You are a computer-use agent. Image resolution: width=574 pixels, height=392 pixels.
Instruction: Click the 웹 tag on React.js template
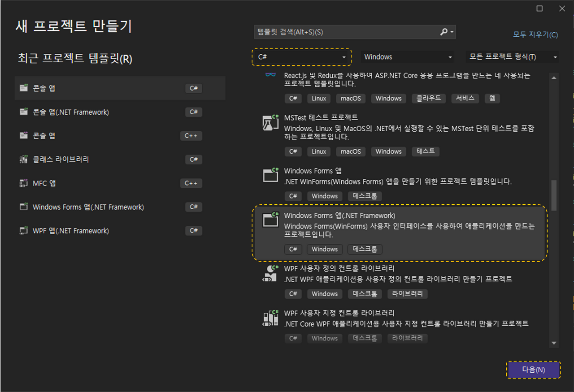pos(492,98)
